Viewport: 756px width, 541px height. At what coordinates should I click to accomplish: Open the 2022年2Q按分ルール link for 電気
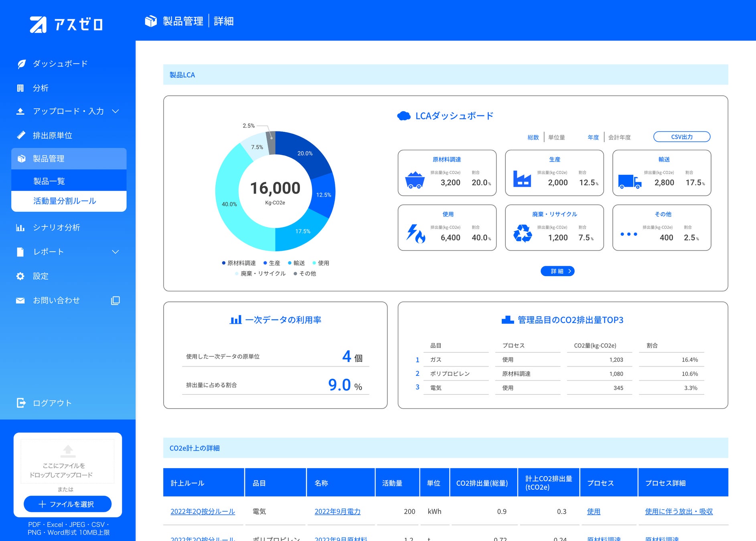tap(203, 512)
